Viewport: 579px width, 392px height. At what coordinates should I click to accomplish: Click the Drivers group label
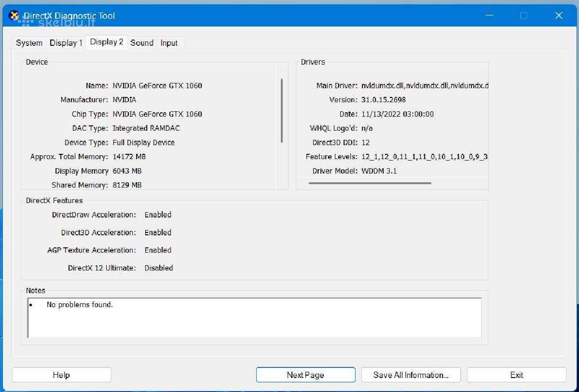(313, 62)
